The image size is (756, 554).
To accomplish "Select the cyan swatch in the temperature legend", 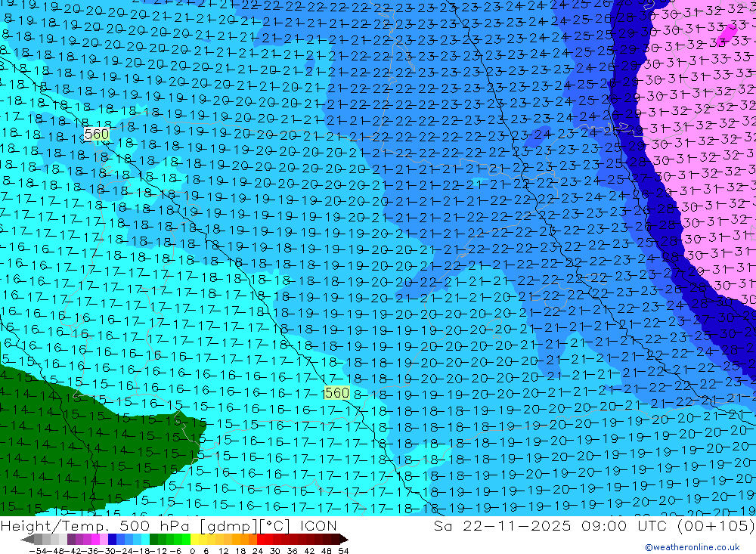I will click(145, 539).
